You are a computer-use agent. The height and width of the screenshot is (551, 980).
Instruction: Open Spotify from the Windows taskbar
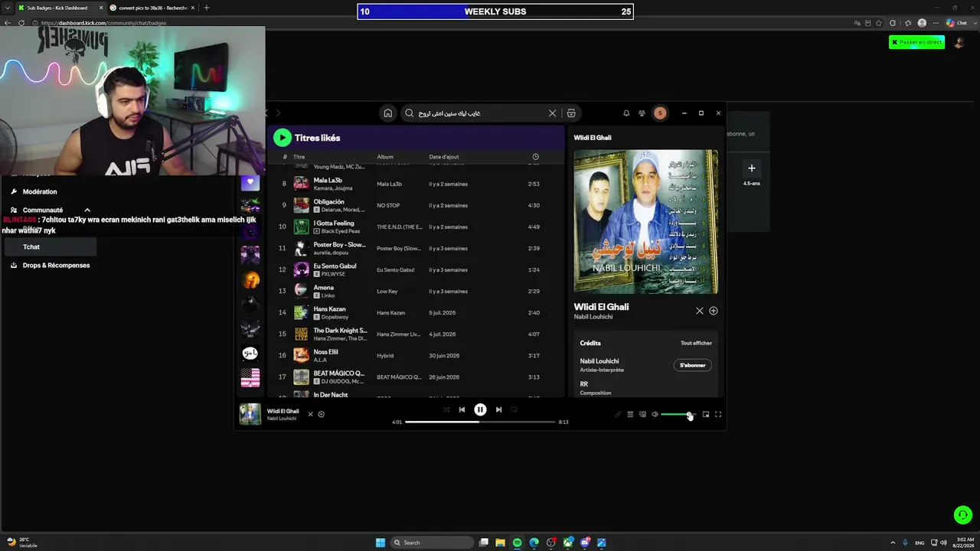click(x=518, y=543)
